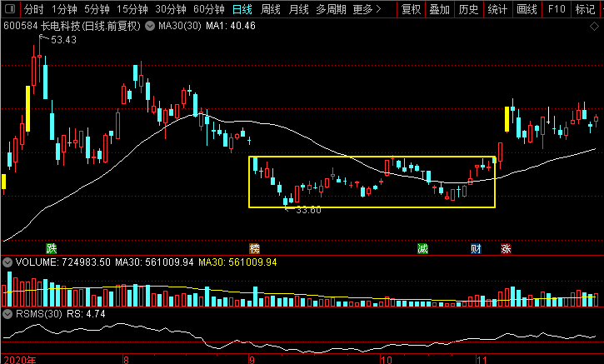Open the green 跌 event marker

(x=51, y=248)
